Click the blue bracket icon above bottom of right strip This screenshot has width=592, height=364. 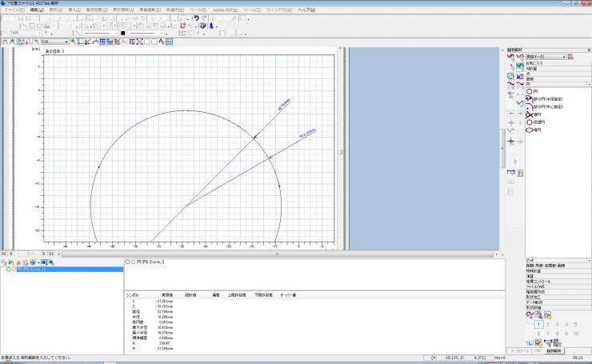click(x=511, y=172)
